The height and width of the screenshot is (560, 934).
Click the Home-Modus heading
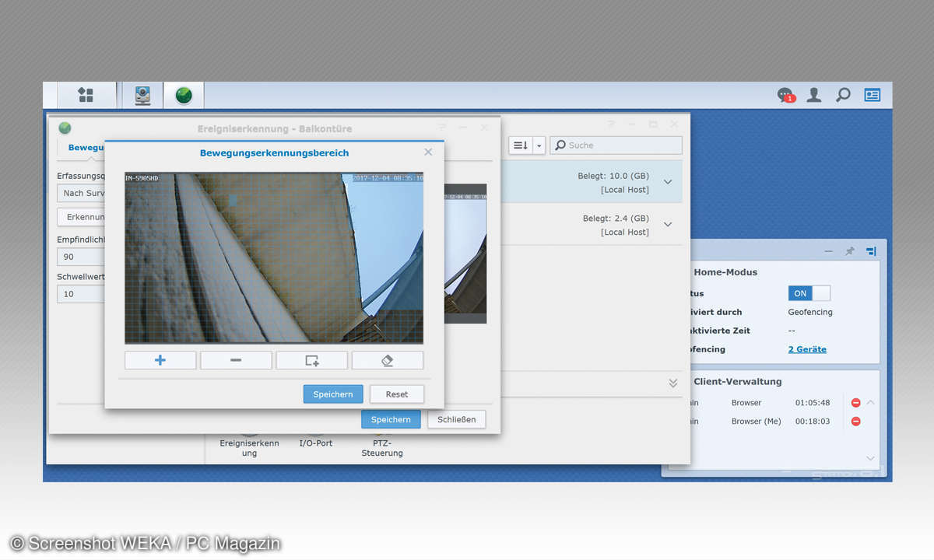tap(725, 272)
